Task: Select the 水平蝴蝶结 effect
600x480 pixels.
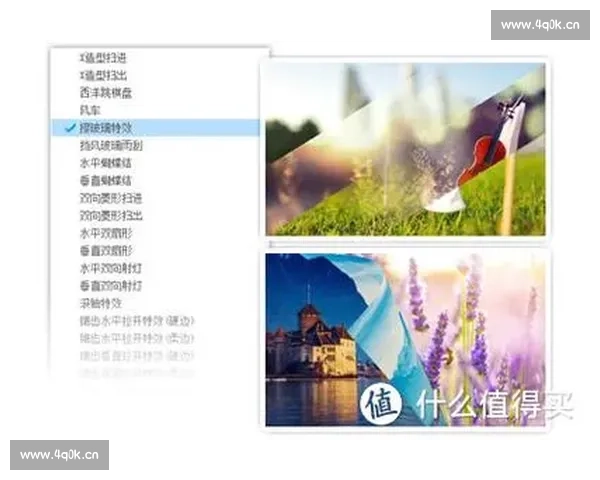Action: (x=106, y=163)
